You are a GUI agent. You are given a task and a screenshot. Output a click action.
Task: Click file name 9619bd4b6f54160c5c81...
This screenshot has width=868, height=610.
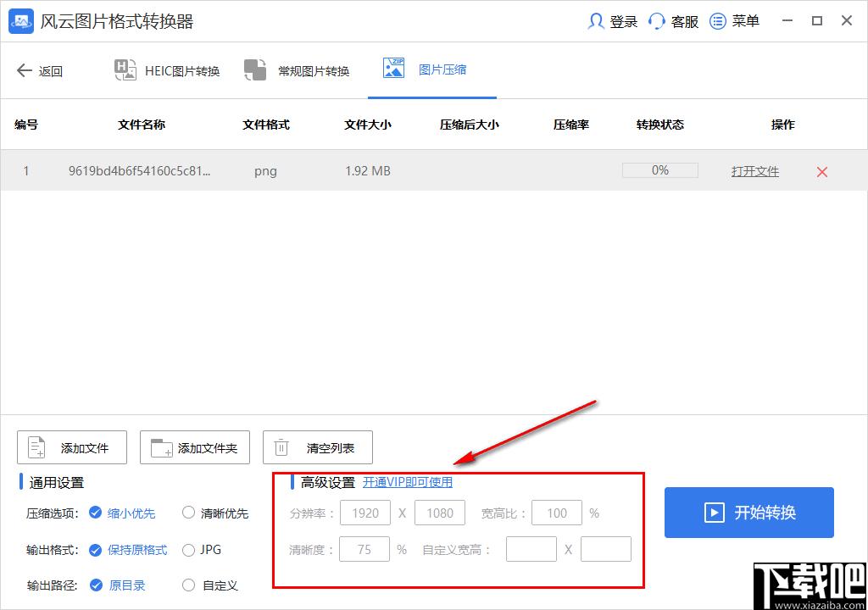[140, 171]
